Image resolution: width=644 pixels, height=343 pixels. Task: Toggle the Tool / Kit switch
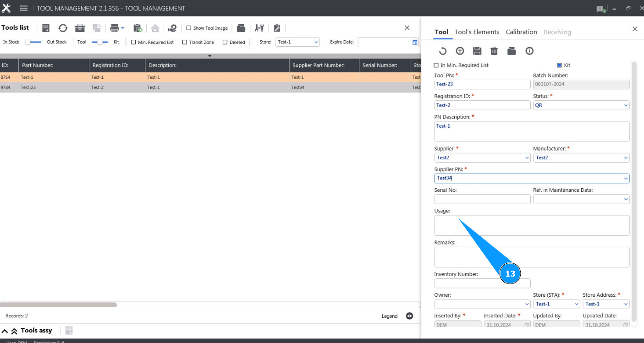[100, 42]
